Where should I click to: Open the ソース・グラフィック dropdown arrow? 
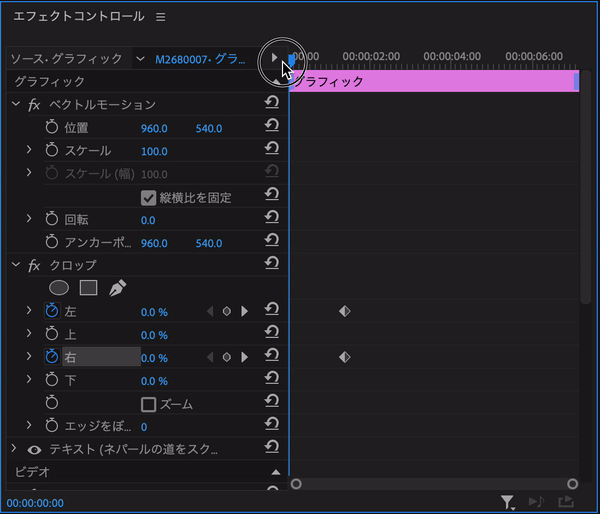140,59
